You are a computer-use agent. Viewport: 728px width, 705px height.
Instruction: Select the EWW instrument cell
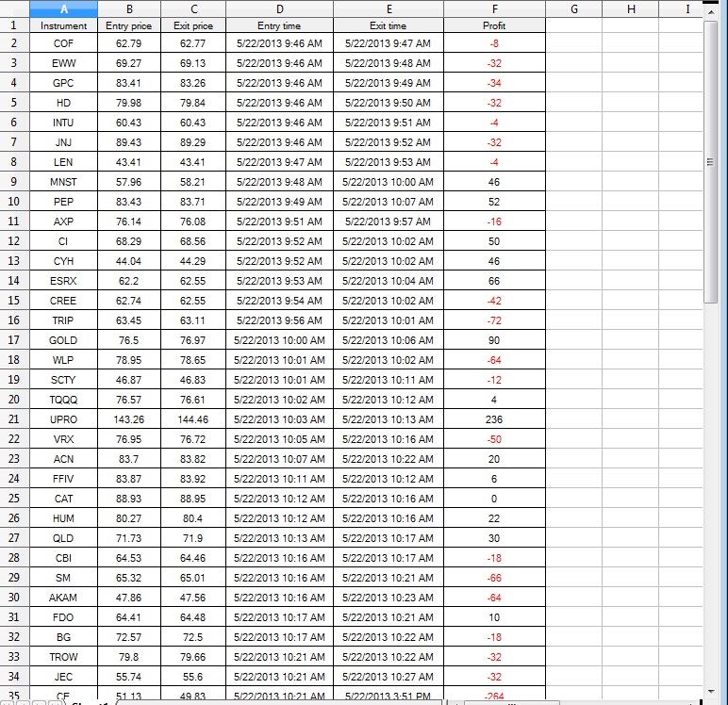coord(63,63)
